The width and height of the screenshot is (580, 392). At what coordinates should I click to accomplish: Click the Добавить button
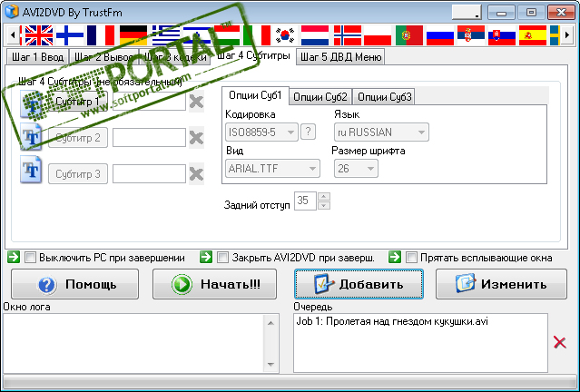click(x=359, y=284)
